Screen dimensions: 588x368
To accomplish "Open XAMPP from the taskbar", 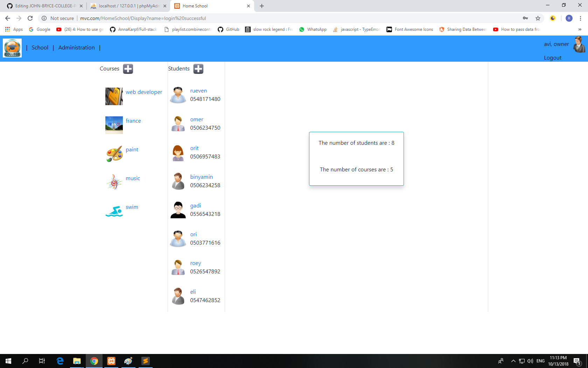I will (111, 361).
